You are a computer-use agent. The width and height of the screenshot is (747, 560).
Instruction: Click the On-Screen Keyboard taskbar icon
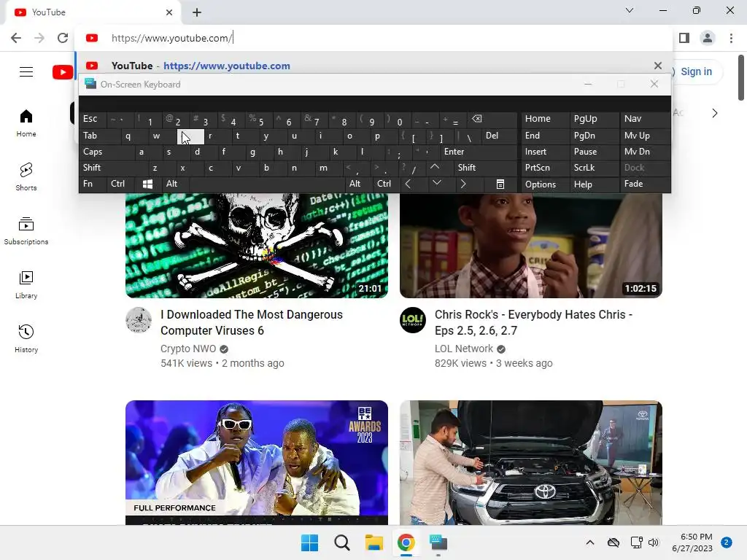coord(438,542)
